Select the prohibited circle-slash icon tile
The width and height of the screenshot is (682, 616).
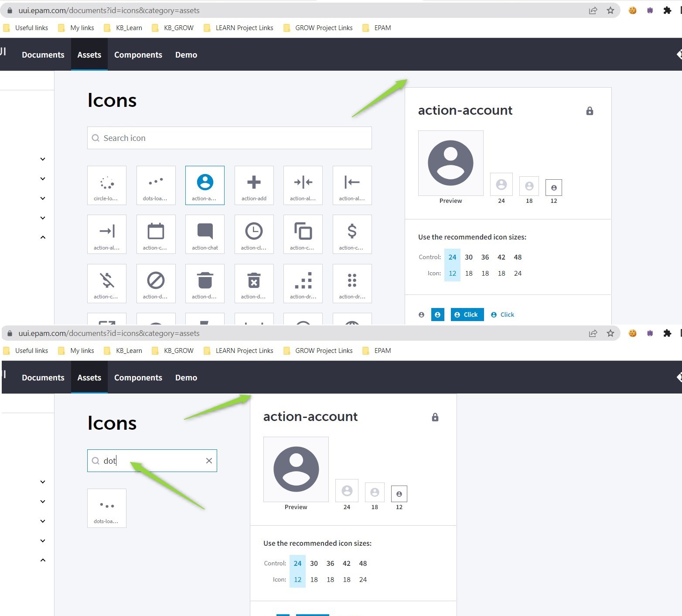click(156, 284)
